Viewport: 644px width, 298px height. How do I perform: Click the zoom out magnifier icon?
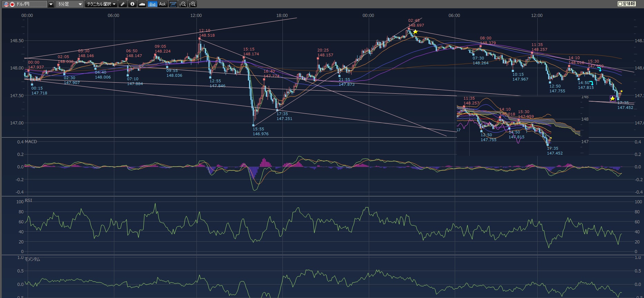click(183, 4)
